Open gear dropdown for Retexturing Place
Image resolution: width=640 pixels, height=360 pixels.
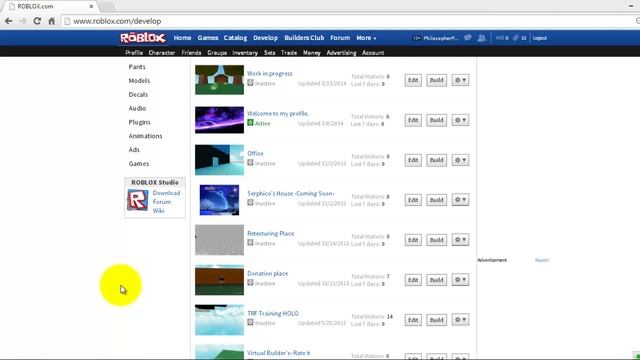click(460, 240)
